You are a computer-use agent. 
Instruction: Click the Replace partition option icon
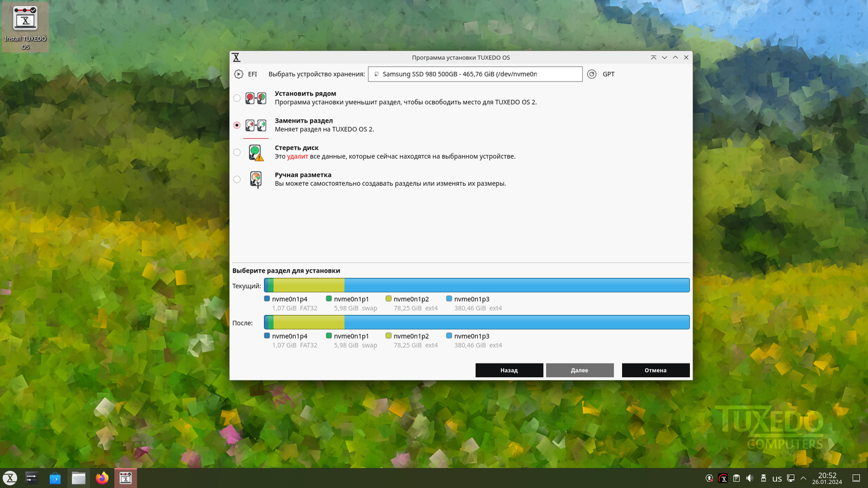click(256, 125)
